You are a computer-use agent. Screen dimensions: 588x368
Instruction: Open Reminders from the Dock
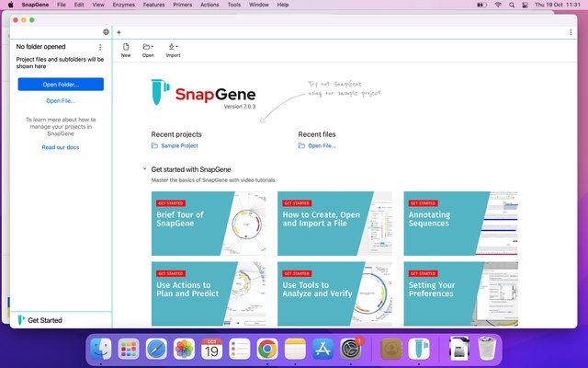pyautogui.click(x=240, y=349)
